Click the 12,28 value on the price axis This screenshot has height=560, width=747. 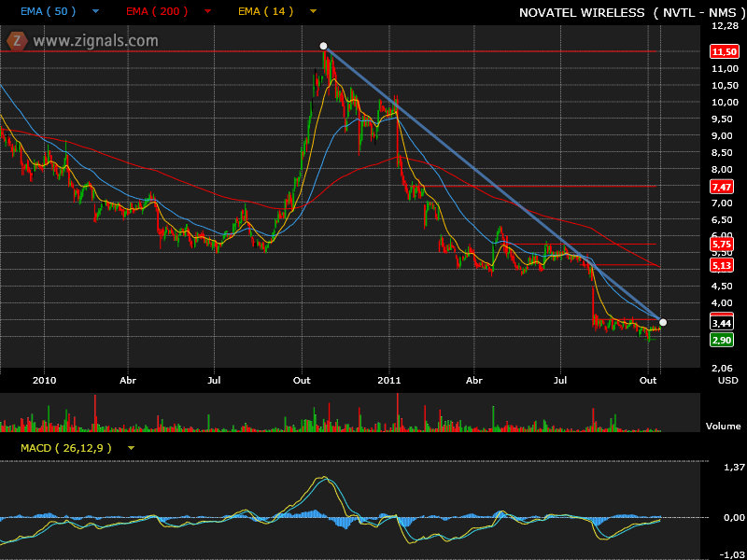click(725, 26)
